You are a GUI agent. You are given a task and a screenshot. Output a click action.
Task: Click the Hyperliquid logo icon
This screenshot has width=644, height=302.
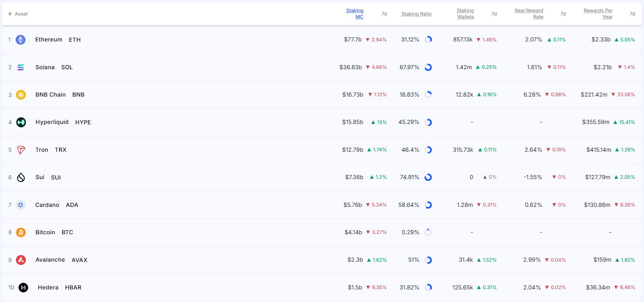[21, 122]
